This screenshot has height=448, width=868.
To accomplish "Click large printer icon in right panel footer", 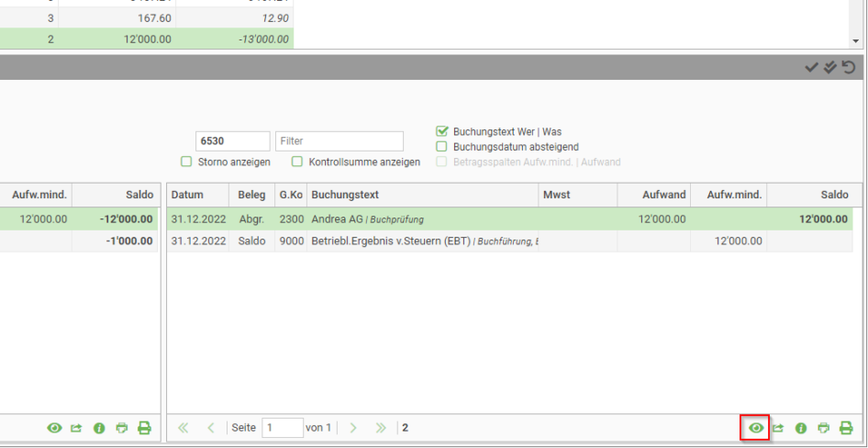I will point(846,428).
